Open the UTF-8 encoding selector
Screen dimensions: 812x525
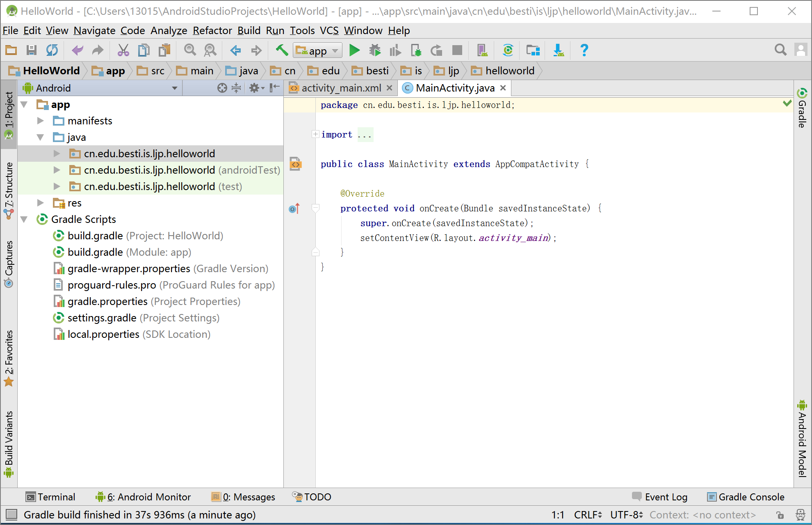click(626, 515)
